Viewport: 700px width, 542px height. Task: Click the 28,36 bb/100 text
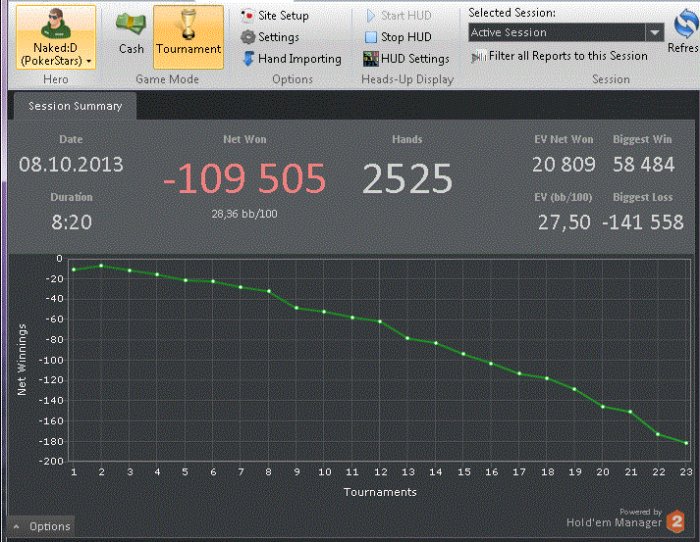244,214
